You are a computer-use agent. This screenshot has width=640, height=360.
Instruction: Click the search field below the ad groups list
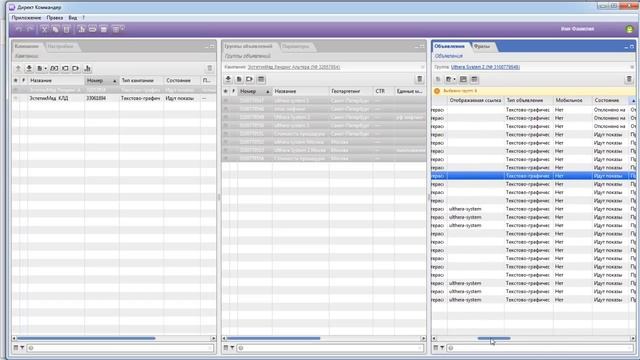pyautogui.click(x=330, y=348)
